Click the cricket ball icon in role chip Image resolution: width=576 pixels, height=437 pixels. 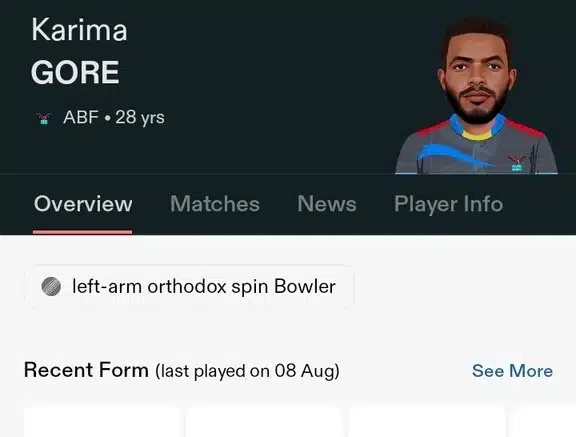[51, 286]
